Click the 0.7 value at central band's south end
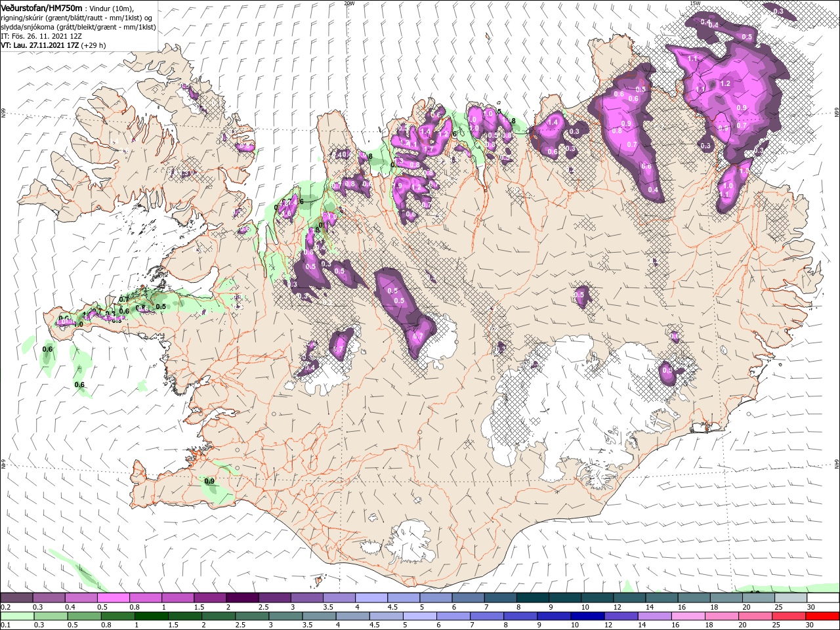Image resolution: width=840 pixels, height=630 pixels. 419,337
